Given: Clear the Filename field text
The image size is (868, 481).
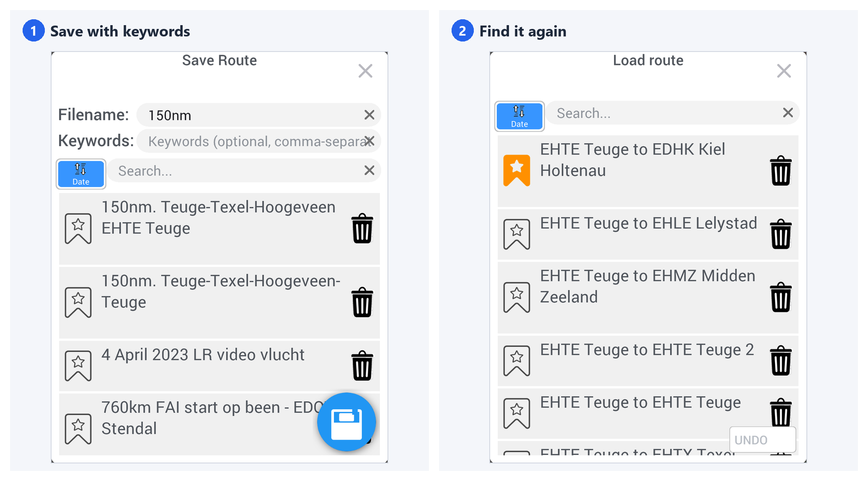Looking at the screenshot, I should [369, 115].
